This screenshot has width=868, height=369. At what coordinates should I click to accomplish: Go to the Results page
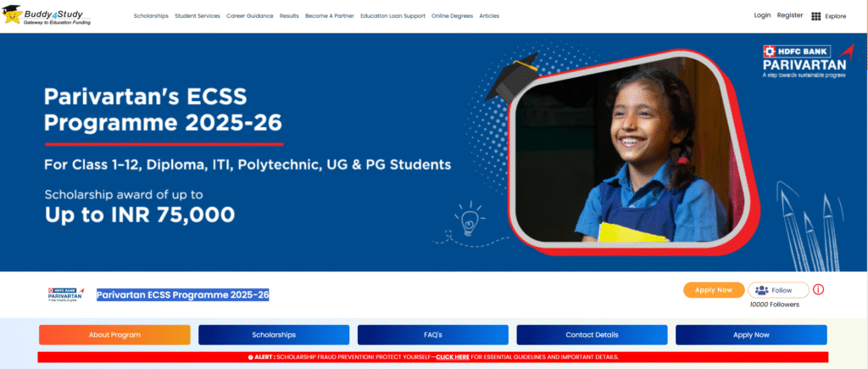tap(289, 16)
